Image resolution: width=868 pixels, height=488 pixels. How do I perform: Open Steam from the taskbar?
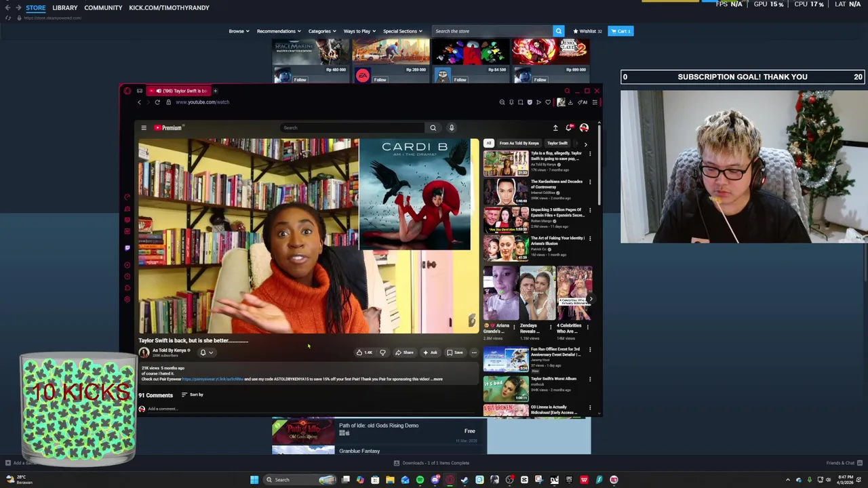click(465, 480)
